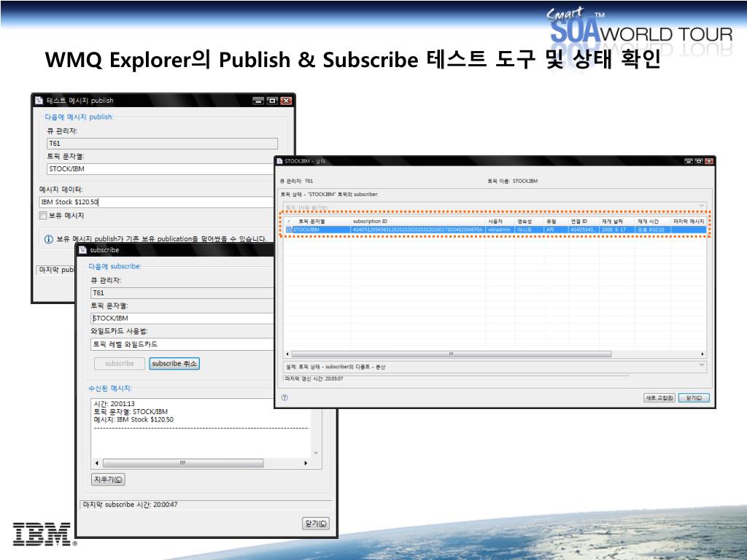The width and height of the screenshot is (747, 560).
Task: Click the 지우기 clear button
Action: (x=108, y=480)
